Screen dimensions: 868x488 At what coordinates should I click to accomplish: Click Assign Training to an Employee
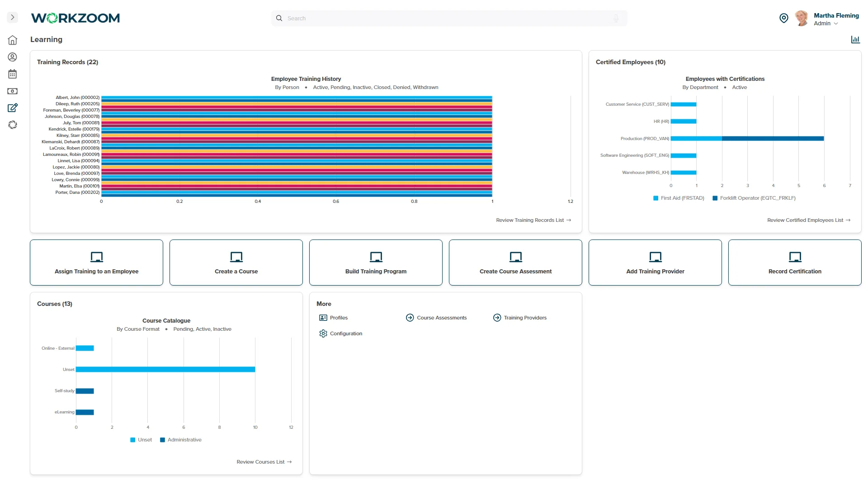(96, 263)
